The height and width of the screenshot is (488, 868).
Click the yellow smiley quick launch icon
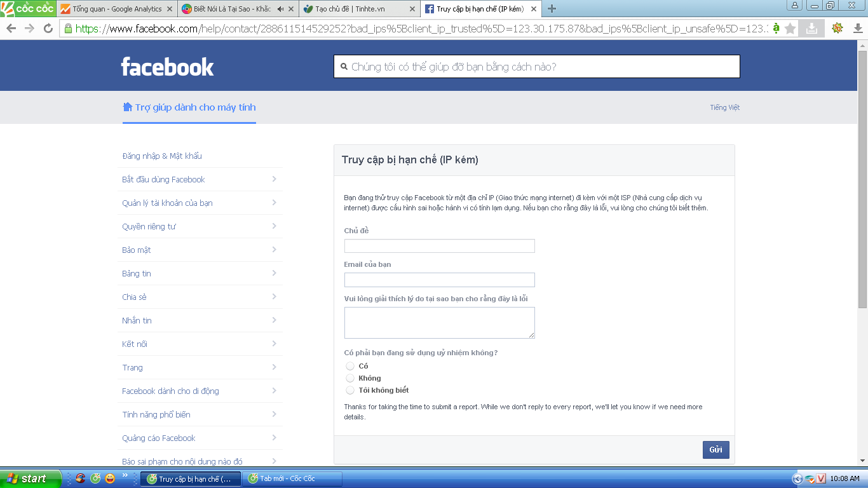[109, 478]
